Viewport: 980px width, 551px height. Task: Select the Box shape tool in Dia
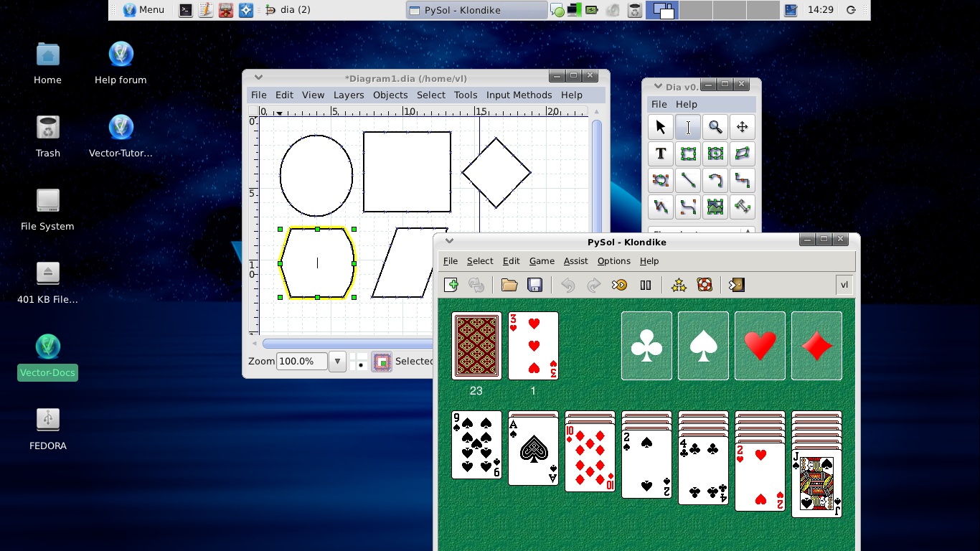pos(688,154)
